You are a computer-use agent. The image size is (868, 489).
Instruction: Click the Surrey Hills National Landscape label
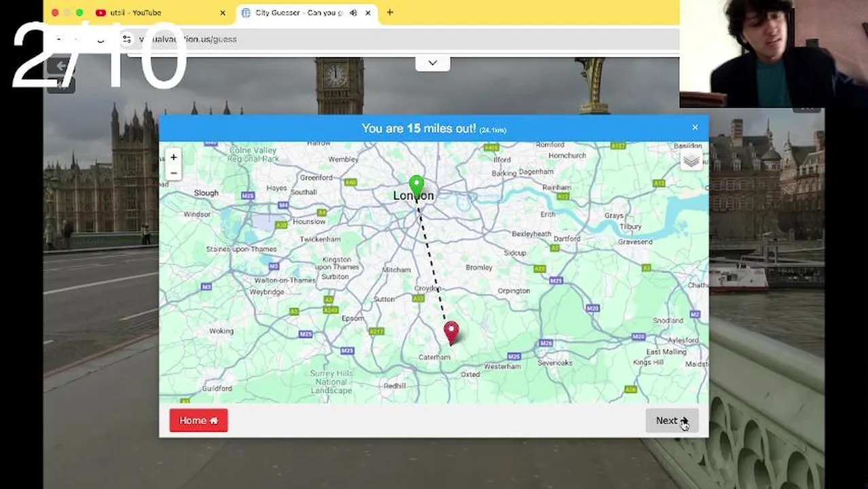pyautogui.click(x=331, y=382)
